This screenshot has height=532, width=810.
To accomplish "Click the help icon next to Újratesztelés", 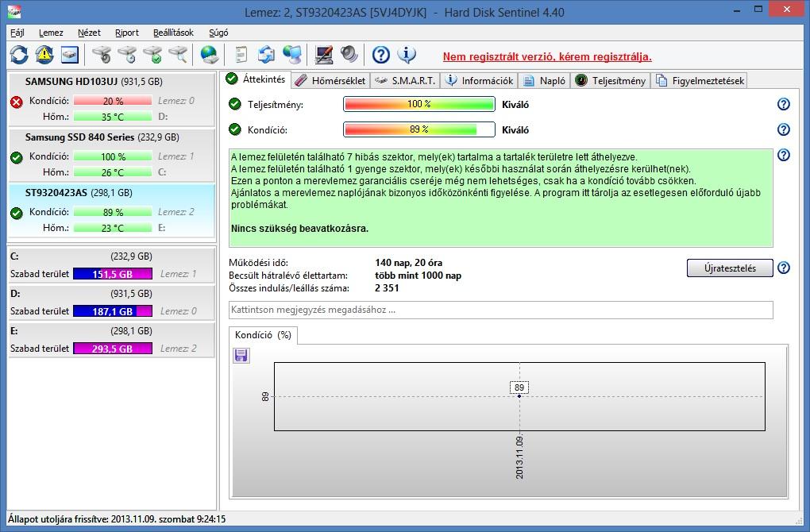I will click(784, 268).
